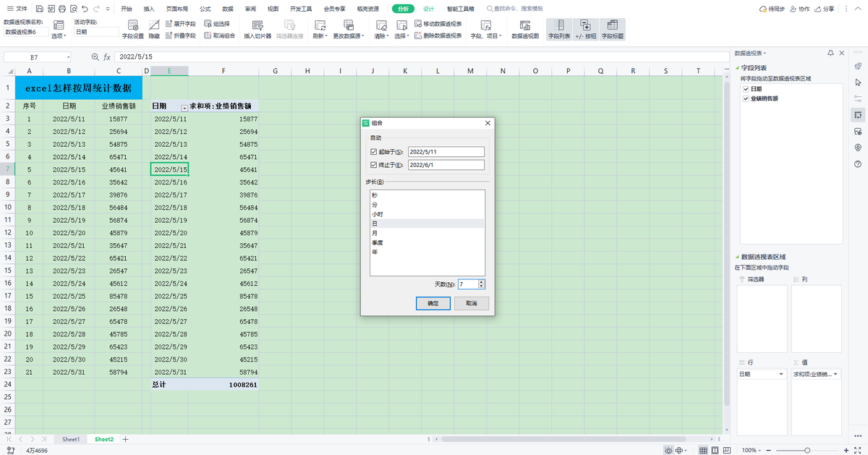Switch to 数据 data tab
The height and width of the screenshot is (455, 868).
228,9
